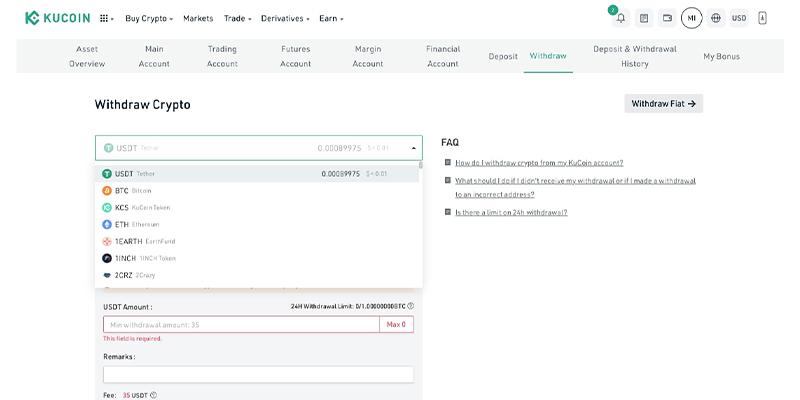Switch to the Financial Account tab
Screen dimensions: 800x400
point(443,56)
